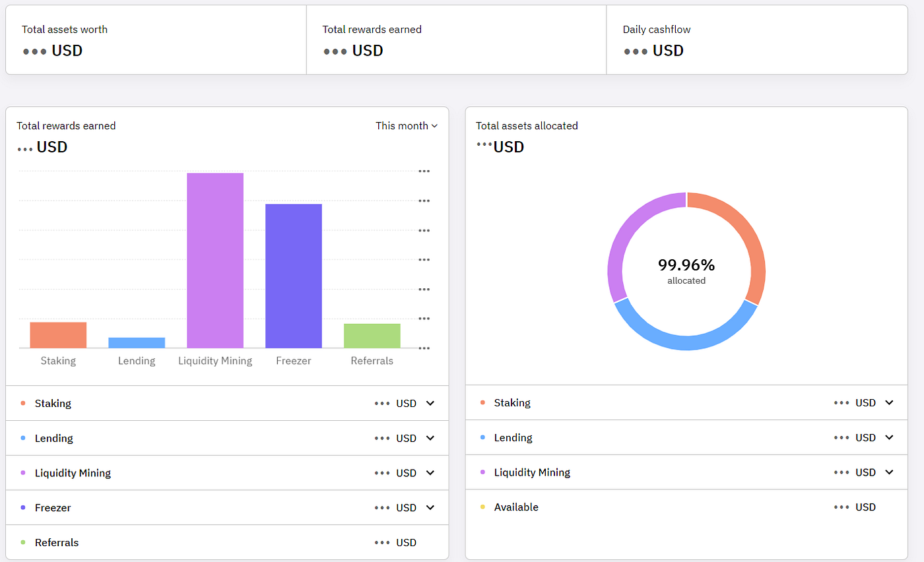Click 'Lending' axis label under bar chart

[x=137, y=361]
